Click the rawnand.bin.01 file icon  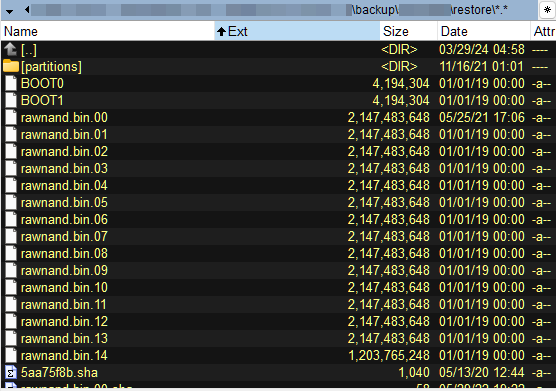(x=11, y=134)
